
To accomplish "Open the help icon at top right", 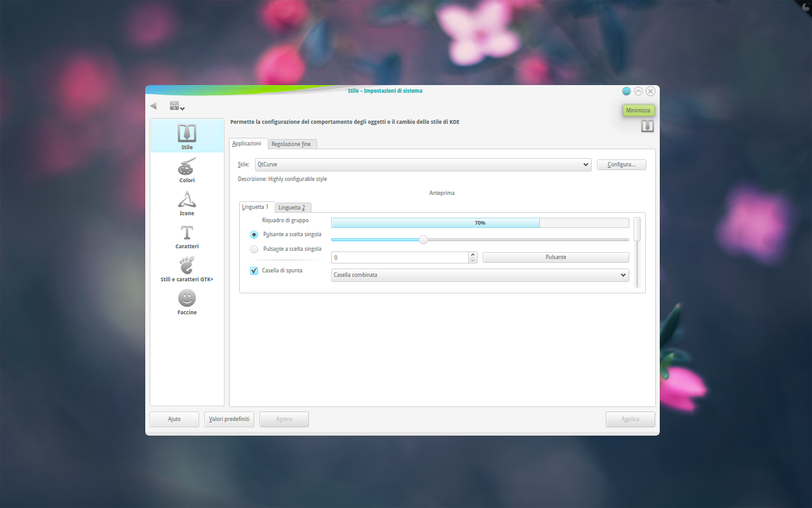I will pyautogui.click(x=646, y=126).
